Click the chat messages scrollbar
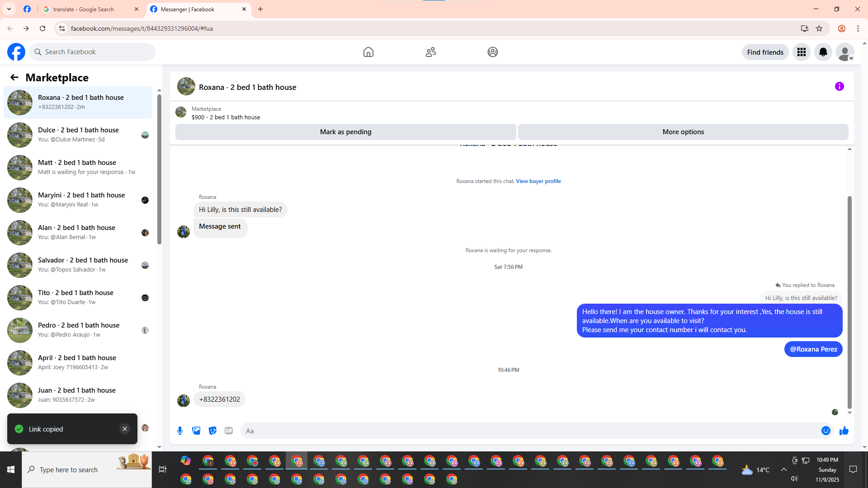 849,303
